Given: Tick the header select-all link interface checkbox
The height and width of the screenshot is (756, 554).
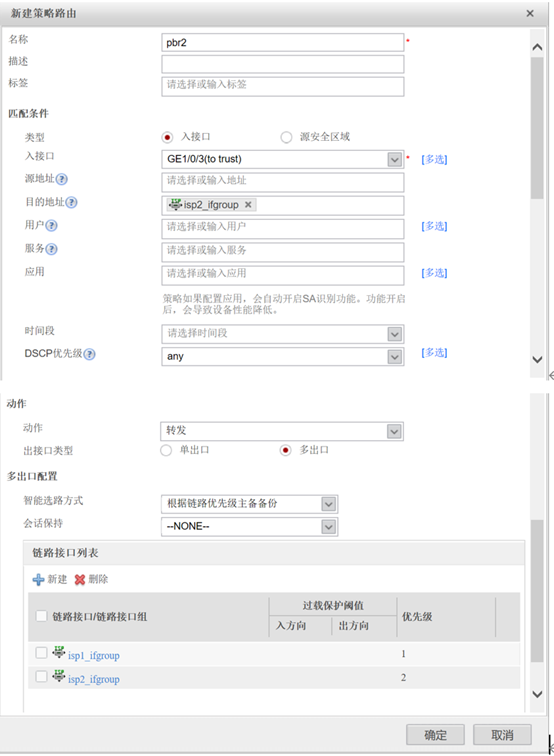Looking at the screenshot, I should [x=41, y=616].
